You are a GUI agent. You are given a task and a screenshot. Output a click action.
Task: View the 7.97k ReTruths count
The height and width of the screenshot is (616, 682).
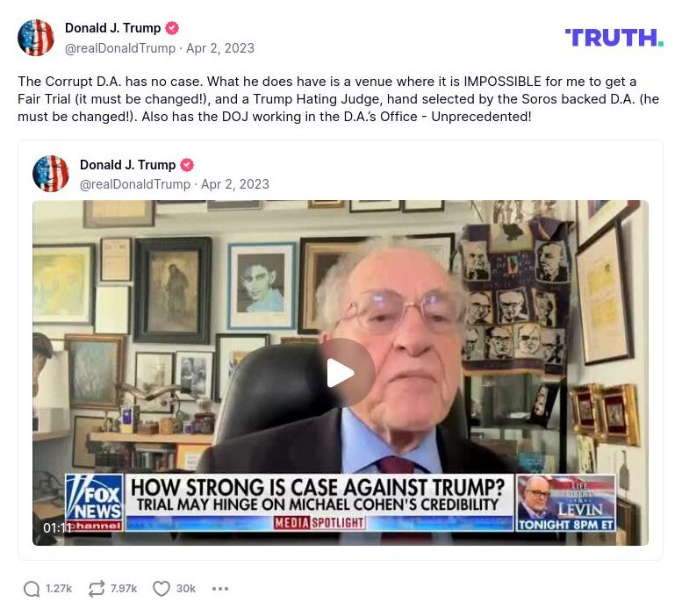[x=124, y=589]
